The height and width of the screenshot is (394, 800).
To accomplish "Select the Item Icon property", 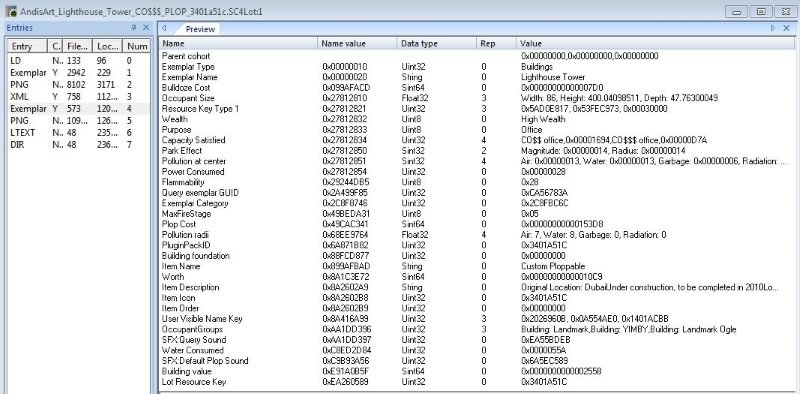I will click(477, 298).
